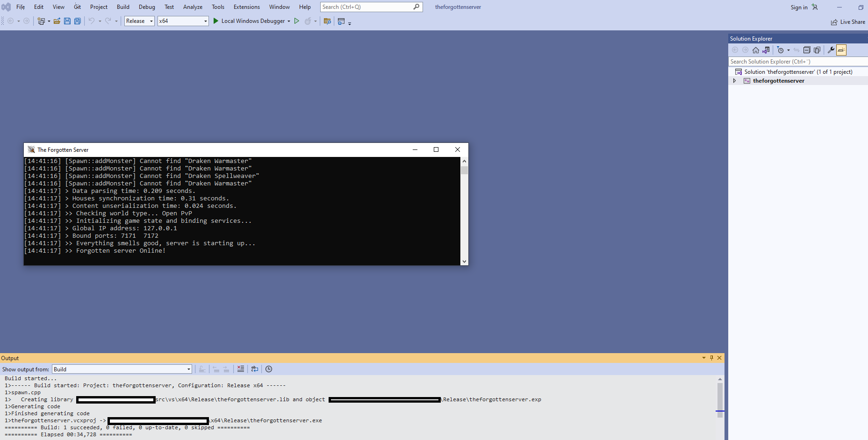Click the Save All icon
The image size is (868, 440).
point(78,21)
